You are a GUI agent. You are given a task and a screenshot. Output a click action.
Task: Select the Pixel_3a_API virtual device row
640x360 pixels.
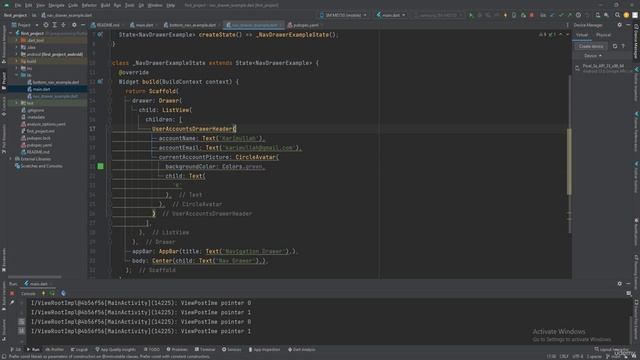[x=603, y=68]
